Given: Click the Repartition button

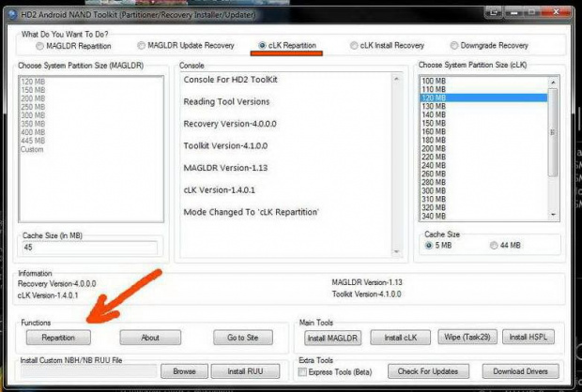Looking at the screenshot, I should pos(58,338).
